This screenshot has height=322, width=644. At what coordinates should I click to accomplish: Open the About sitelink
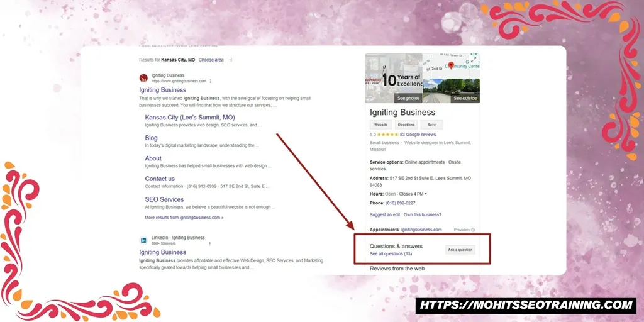pos(153,158)
